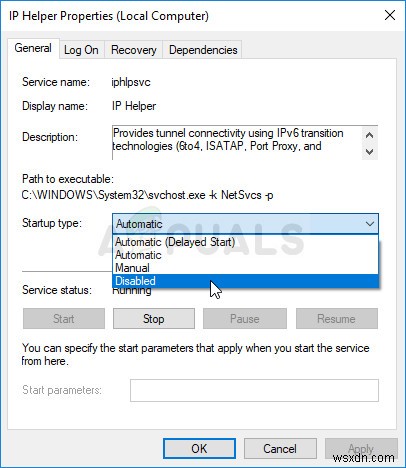Open the Recovery tab
Image resolution: width=406 pixels, height=468 pixels.
click(134, 50)
